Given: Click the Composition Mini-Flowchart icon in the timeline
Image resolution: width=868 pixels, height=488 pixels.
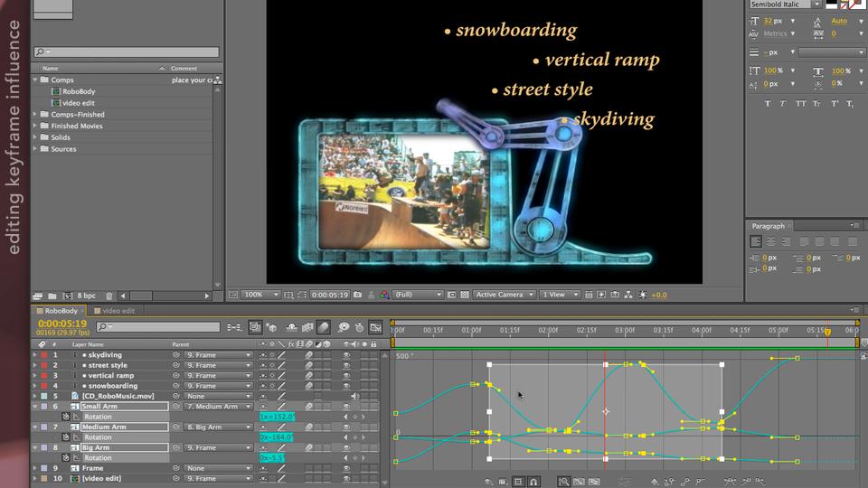Looking at the screenshot, I should 234,327.
